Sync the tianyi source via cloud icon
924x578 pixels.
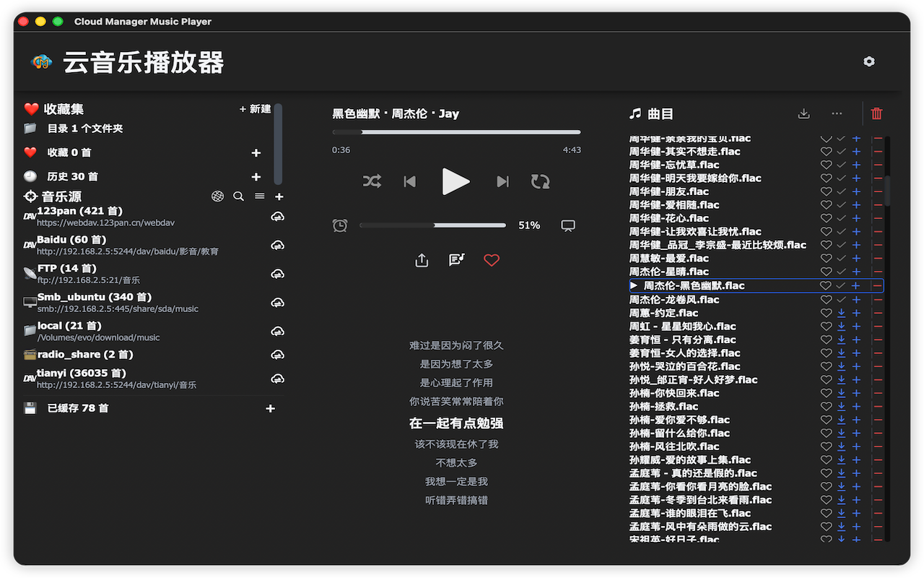[277, 379]
